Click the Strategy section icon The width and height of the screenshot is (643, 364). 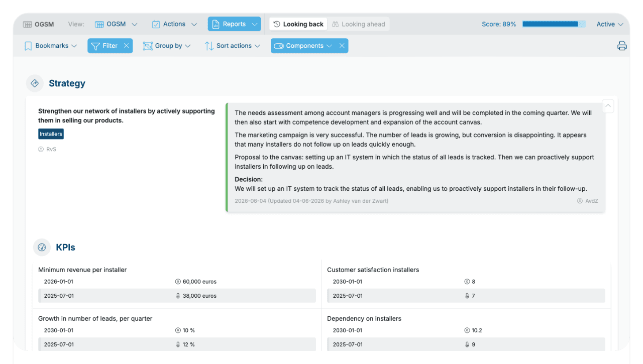(x=35, y=83)
